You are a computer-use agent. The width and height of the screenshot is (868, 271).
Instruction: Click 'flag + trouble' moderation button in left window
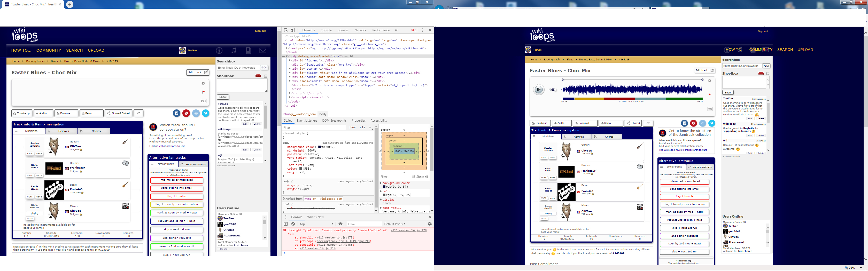click(x=176, y=196)
